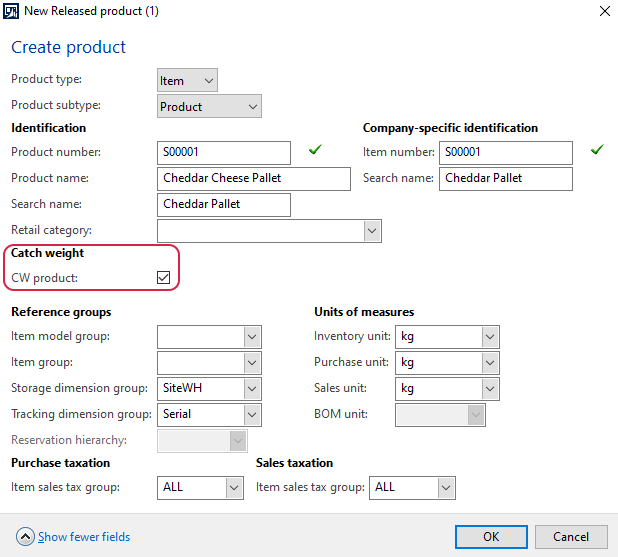Open the Storage dimension group dropdown
This screenshot has width=618, height=557.
(x=252, y=389)
